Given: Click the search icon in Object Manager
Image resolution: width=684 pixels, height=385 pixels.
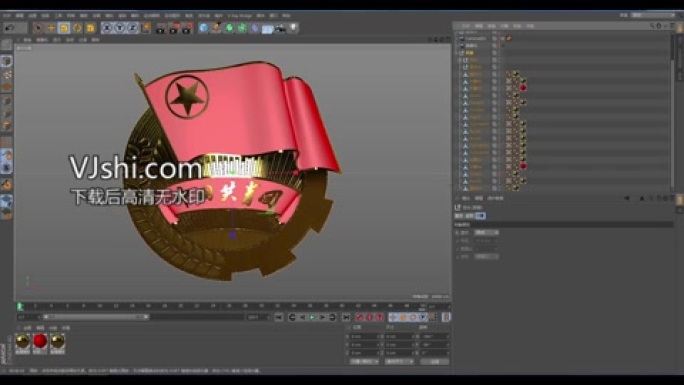Looking at the screenshot, I should click(652, 26).
